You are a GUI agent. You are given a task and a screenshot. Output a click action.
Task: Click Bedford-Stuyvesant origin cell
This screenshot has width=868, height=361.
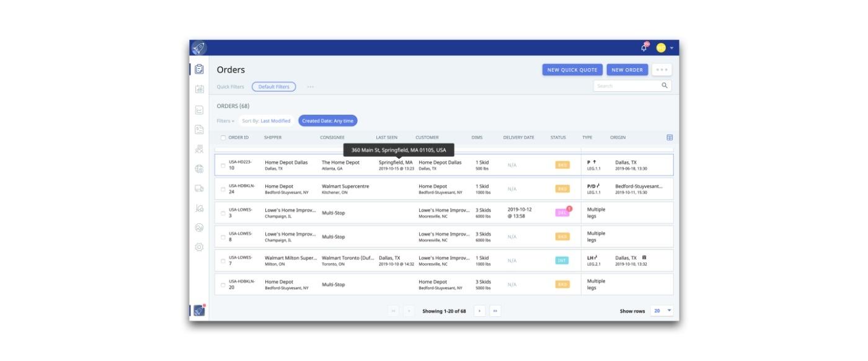click(x=639, y=189)
